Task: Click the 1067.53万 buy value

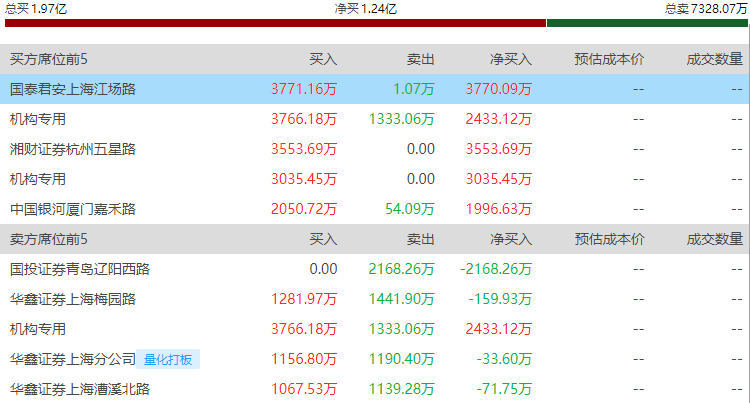Action: pos(304,389)
